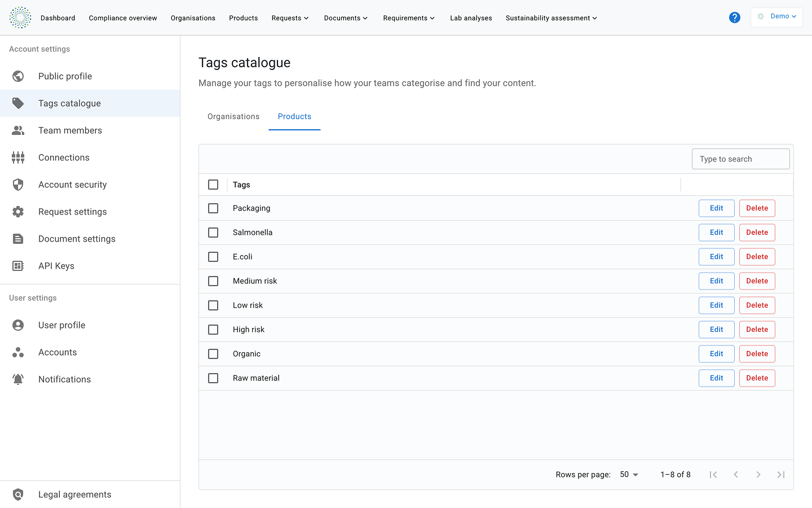Open the help question mark icon
The image size is (812, 508).
735,17
